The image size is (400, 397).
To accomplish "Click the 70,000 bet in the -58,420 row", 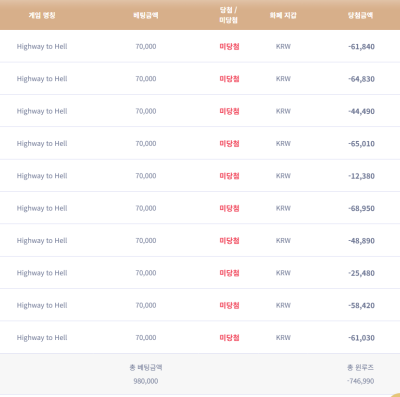I will [146, 305].
